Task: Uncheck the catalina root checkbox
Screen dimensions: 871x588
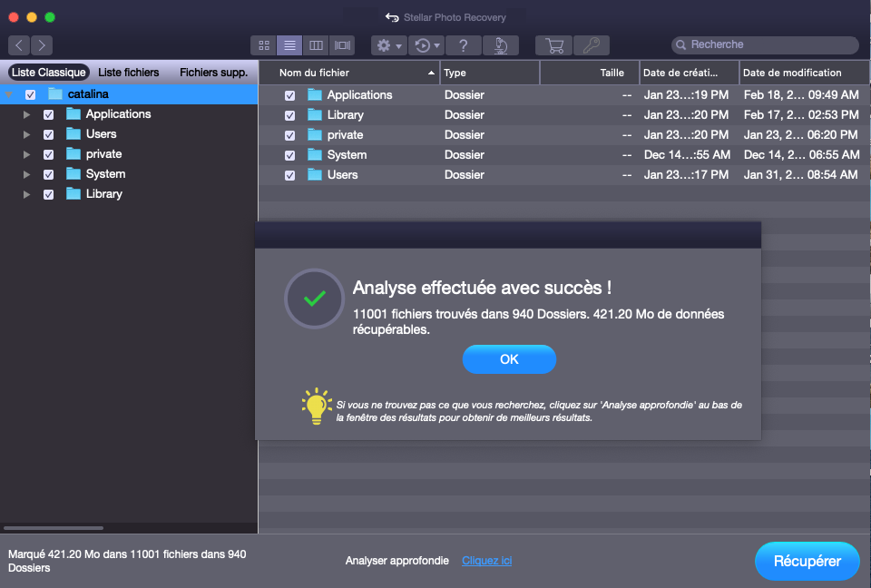Action: coord(31,94)
